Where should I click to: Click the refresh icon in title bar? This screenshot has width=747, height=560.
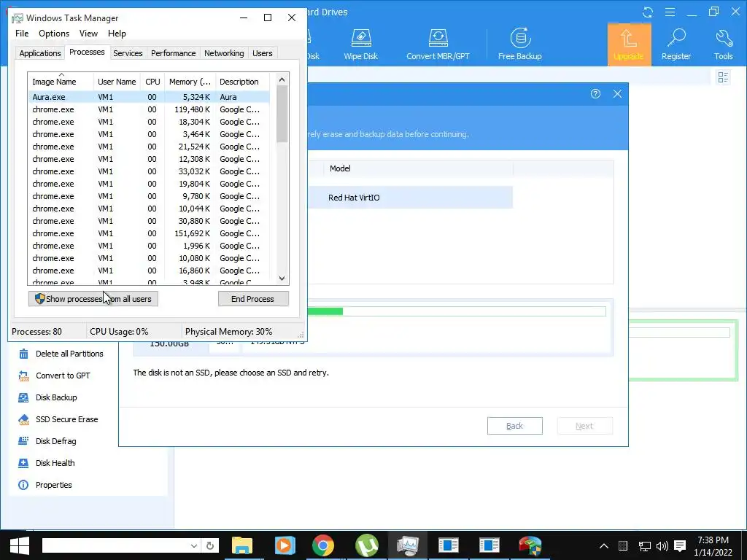648,12
